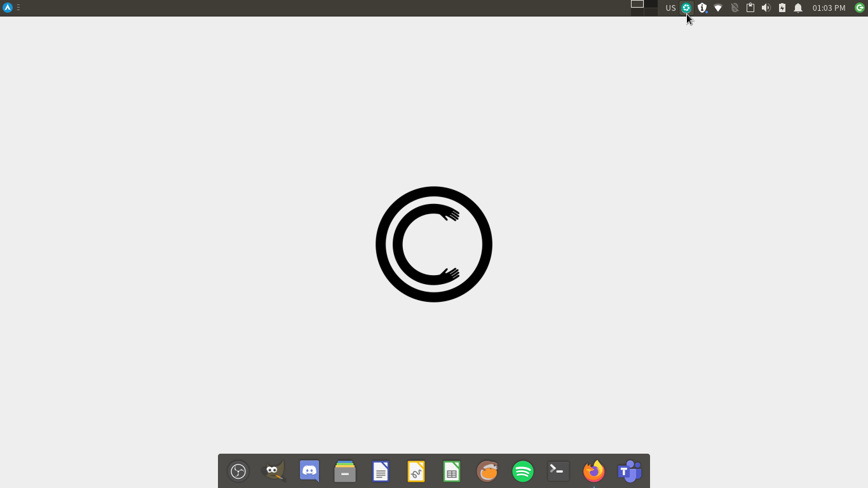Open the file manager drawer icon
Viewport: 868px width, 488px height.
[345, 471]
